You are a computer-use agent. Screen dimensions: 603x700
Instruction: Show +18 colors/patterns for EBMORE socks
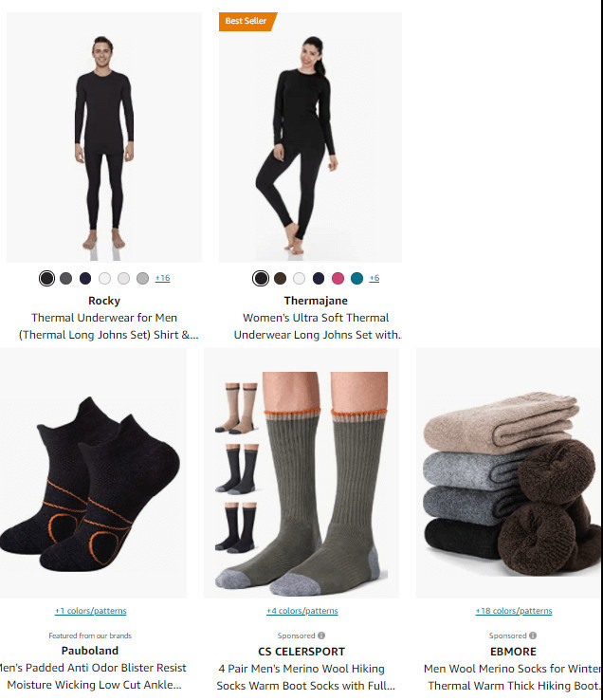click(x=514, y=611)
